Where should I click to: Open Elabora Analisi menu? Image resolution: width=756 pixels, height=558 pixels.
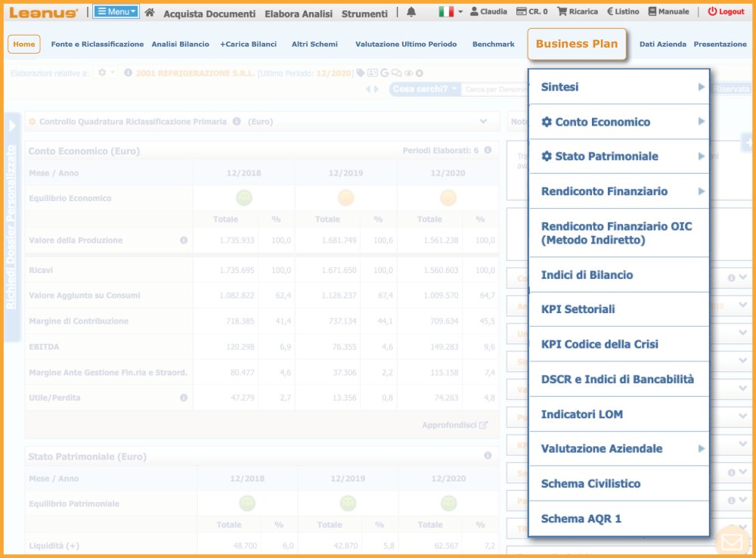[299, 14]
